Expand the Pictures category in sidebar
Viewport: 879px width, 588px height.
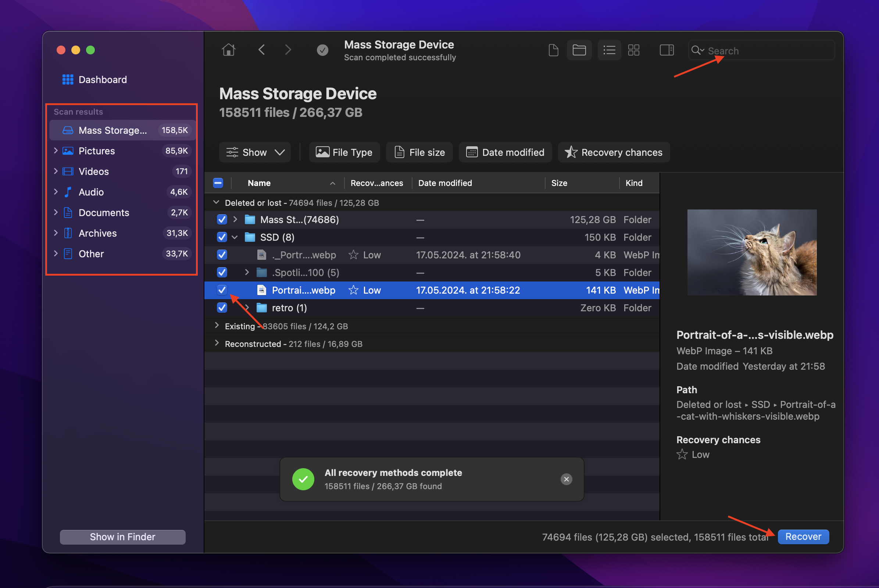[x=56, y=150]
